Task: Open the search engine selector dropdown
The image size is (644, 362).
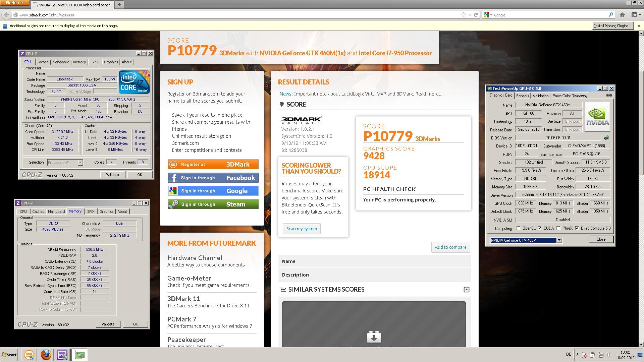Action: point(488,15)
